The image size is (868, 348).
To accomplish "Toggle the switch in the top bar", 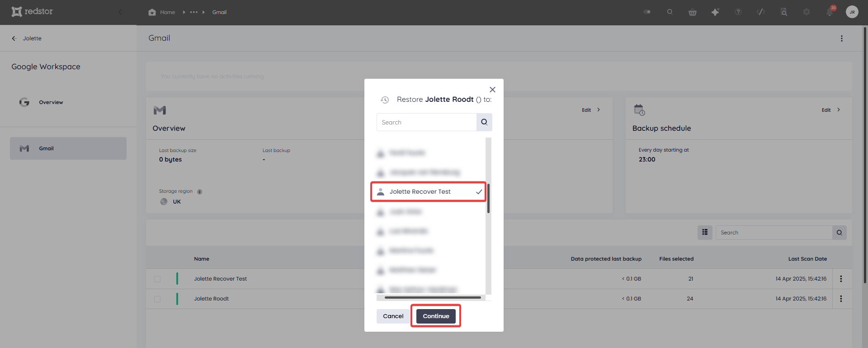I will point(647,12).
